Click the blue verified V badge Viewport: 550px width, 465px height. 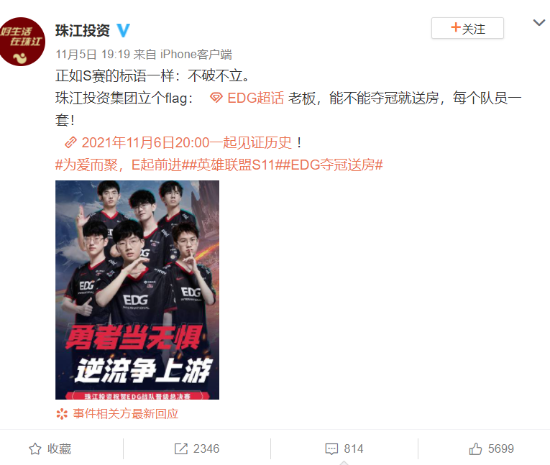(123, 31)
